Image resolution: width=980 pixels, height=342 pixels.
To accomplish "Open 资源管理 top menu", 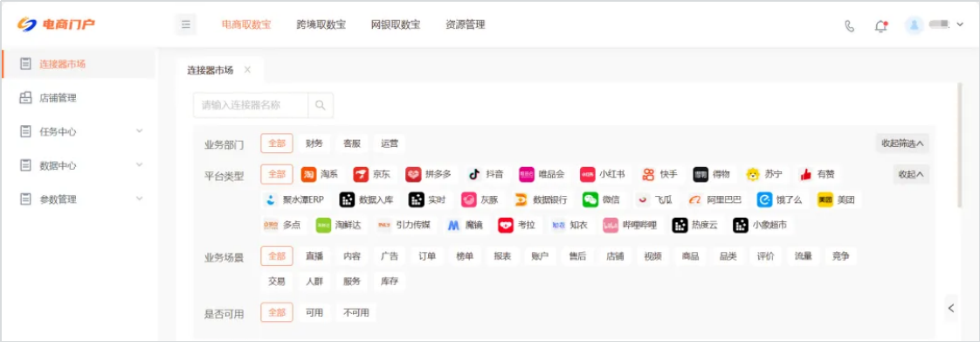I will (x=465, y=25).
